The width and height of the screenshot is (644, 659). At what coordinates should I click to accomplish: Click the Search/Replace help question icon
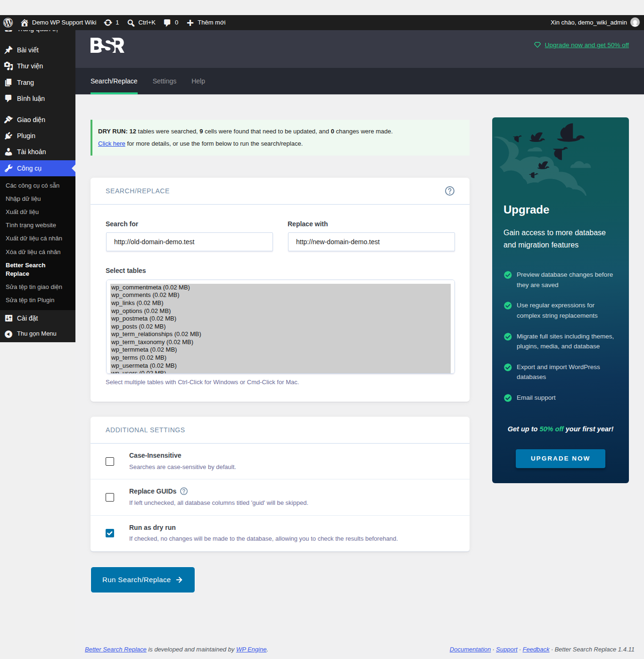point(450,191)
